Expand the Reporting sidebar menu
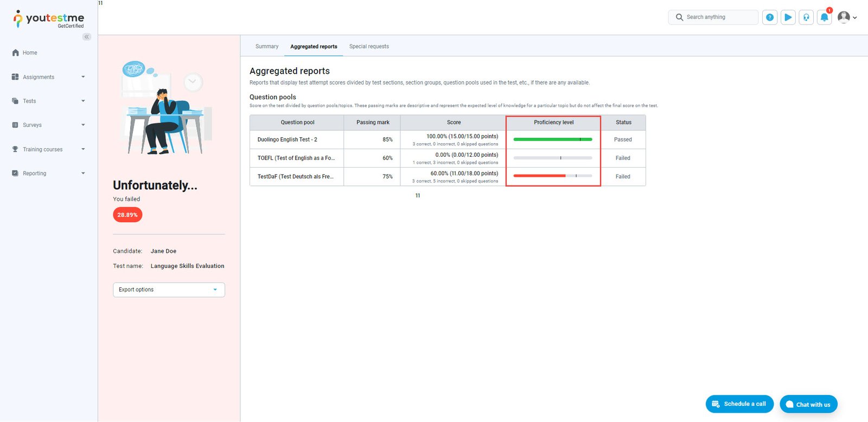This screenshot has width=868, height=422. click(48, 174)
